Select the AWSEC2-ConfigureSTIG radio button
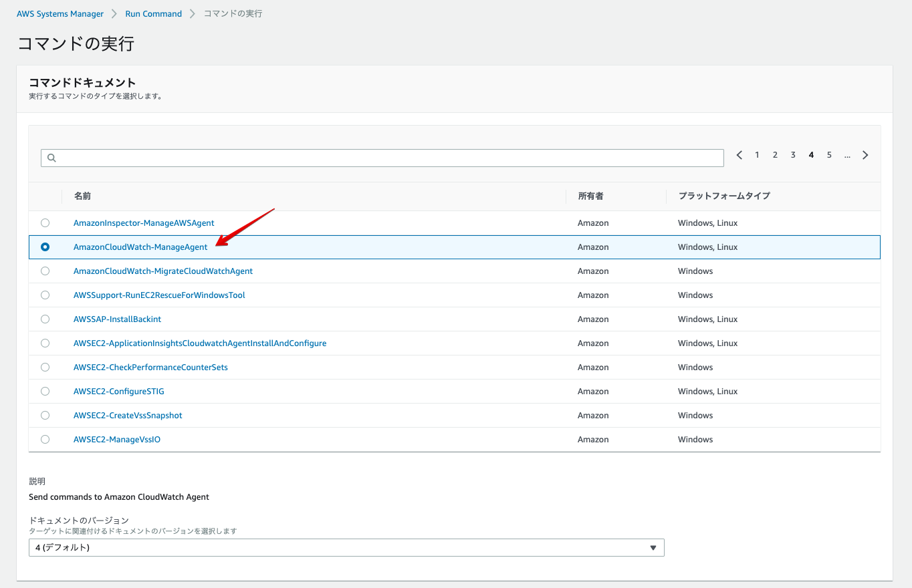Screen dimensions: 912x588 pos(45,391)
